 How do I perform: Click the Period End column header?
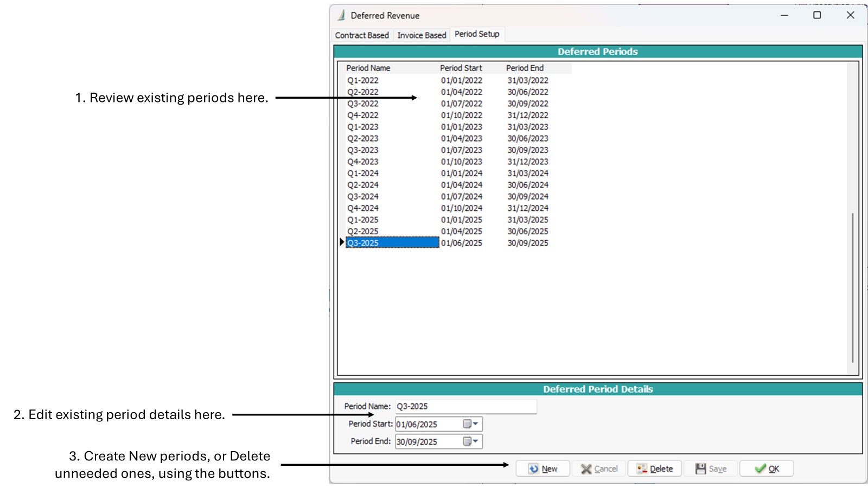pyautogui.click(x=525, y=68)
